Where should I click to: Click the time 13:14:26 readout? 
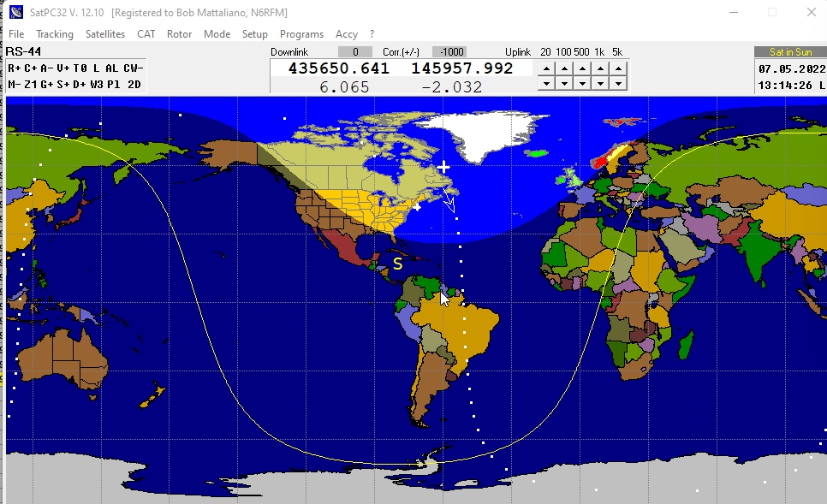[785, 85]
